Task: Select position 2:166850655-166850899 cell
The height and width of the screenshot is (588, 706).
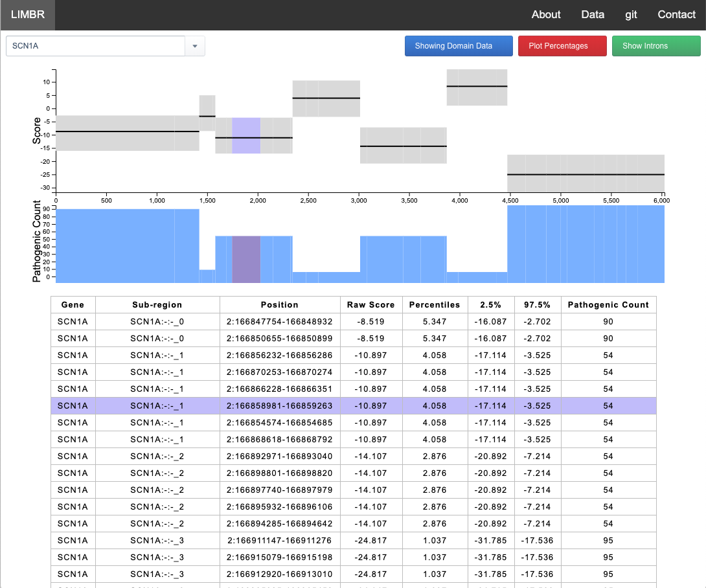Action: pyautogui.click(x=280, y=339)
